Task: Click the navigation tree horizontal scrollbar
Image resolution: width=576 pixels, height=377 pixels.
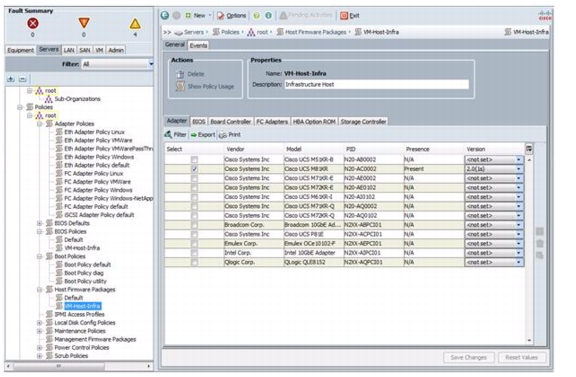Action: pos(58,366)
